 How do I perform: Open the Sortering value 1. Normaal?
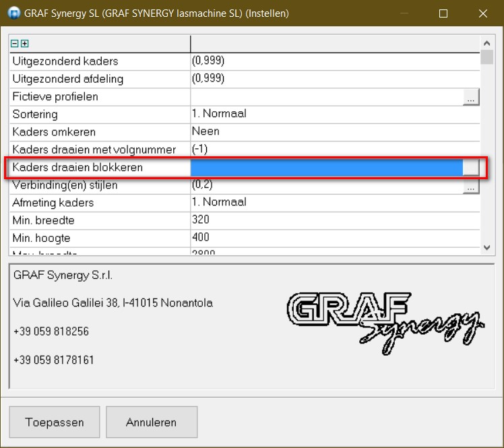[x=335, y=115]
